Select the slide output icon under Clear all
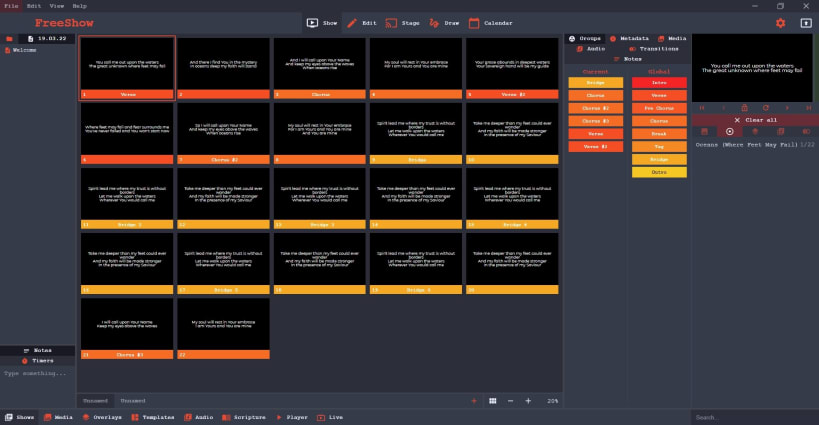Screen dimensions: 819x425 (730, 132)
